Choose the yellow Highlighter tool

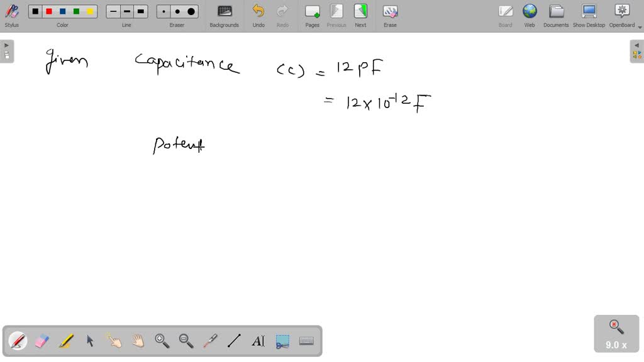click(66, 341)
